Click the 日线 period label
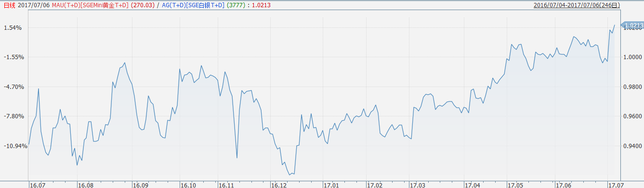Viewport: 644px width, 188px height. click(x=9, y=5)
